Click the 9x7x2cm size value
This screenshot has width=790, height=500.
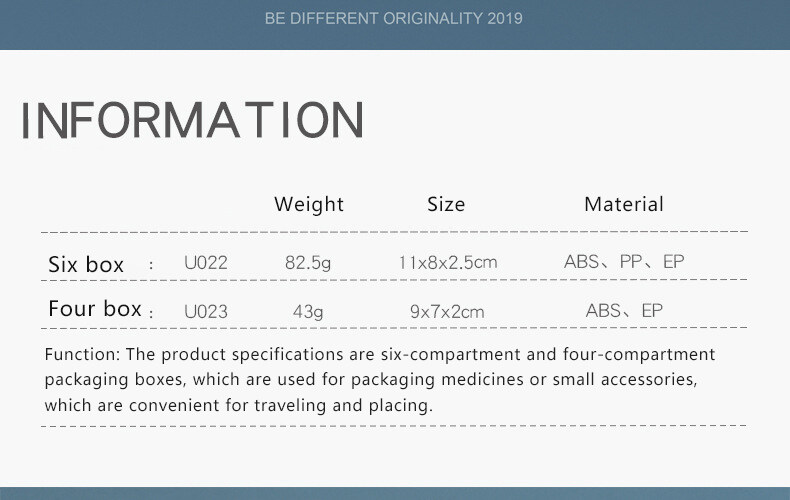coord(447,311)
